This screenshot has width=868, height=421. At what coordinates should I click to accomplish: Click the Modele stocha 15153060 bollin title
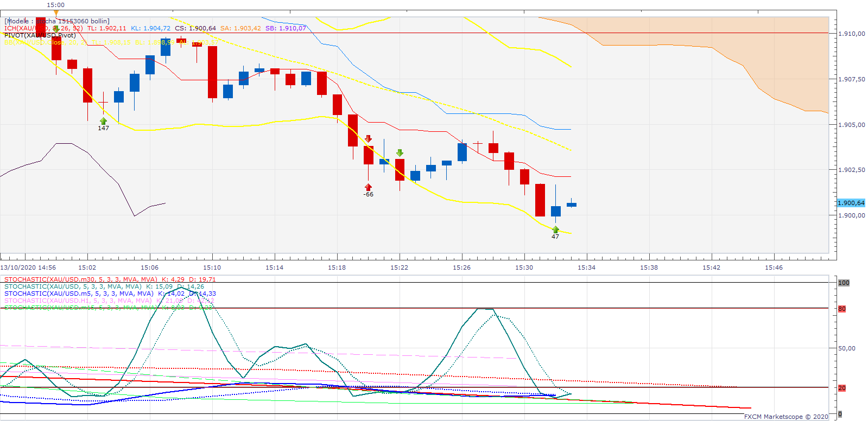coord(57,21)
